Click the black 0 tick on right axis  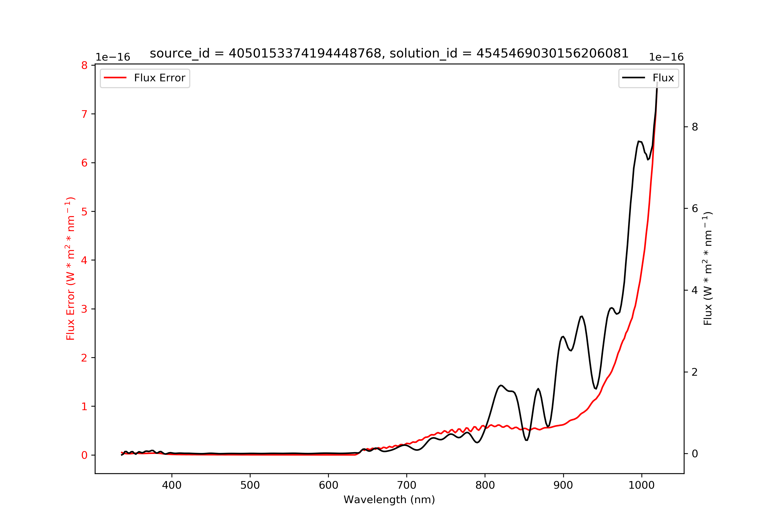(x=695, y=454)
